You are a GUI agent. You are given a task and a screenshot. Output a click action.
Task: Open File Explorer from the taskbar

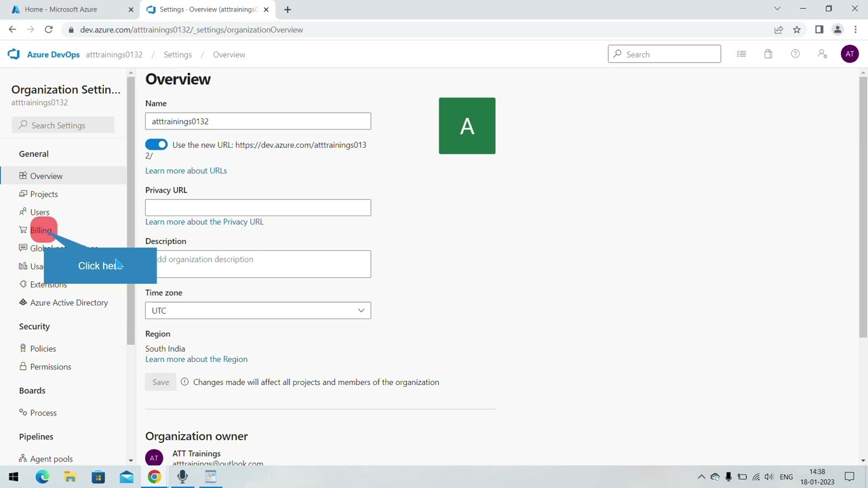pos(70,477)
